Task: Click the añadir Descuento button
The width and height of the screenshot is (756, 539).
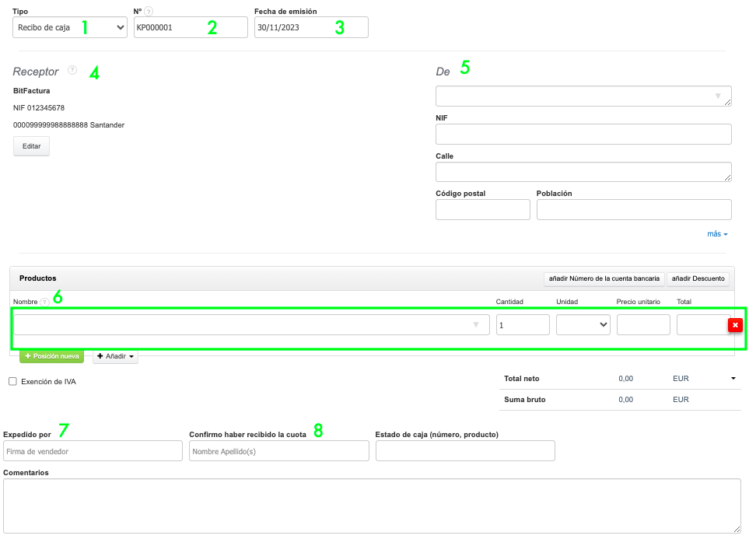Action: click(698, 278)
